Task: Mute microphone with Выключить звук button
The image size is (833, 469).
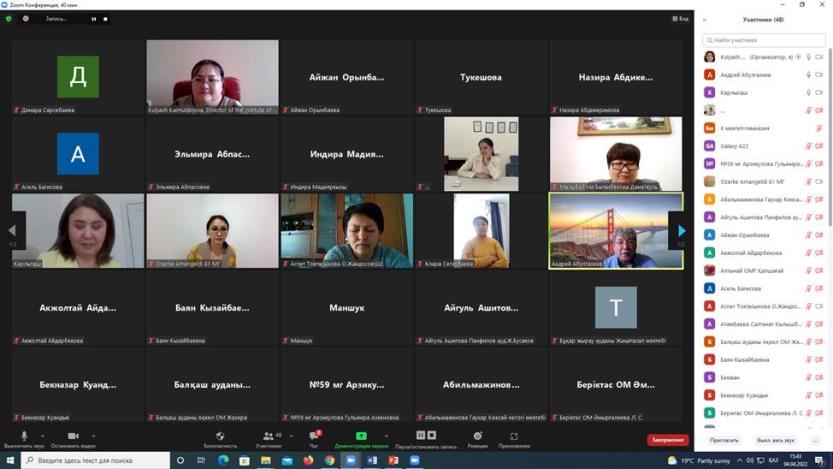Action: coord(24,437)
